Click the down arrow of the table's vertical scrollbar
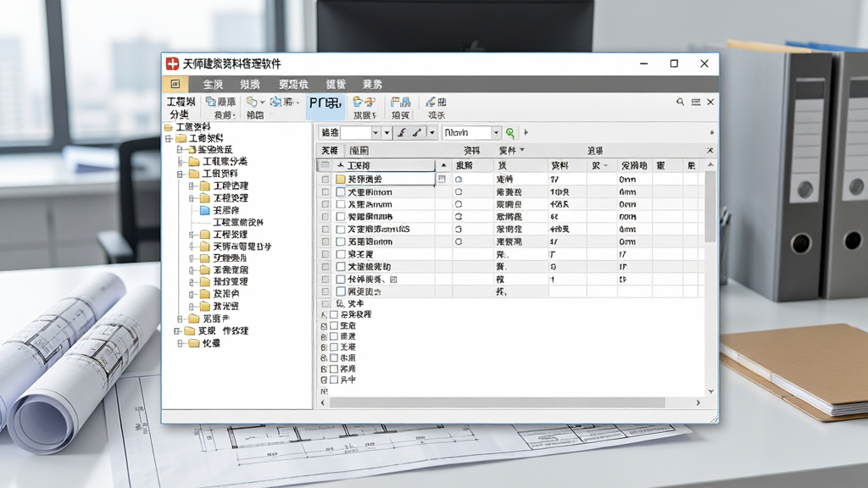This screenshot has height=488, width=868. (711, 391)
